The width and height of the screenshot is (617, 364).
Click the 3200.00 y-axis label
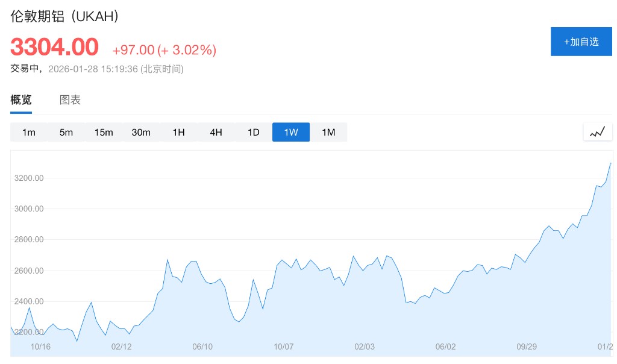pyautogui.click(x=29, y=178)
